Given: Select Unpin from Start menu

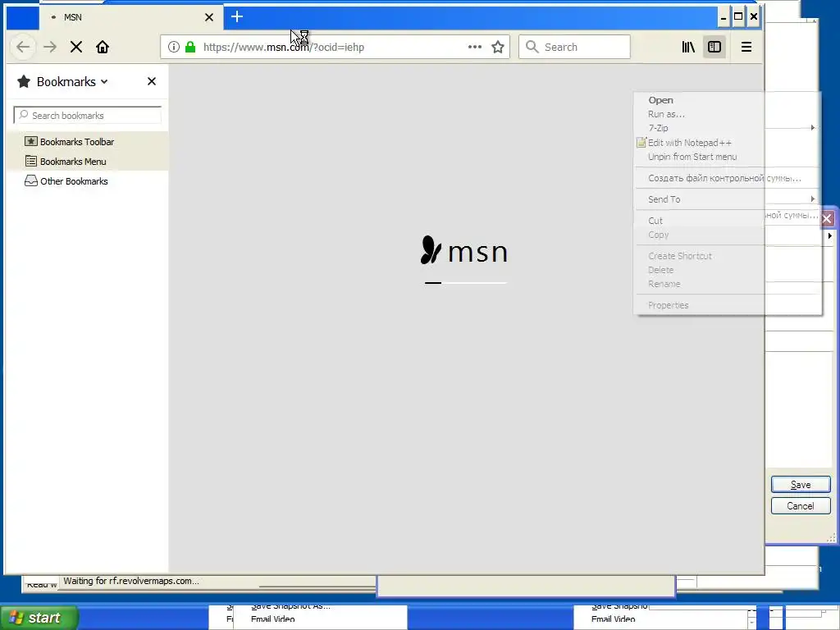Looking at the screenshot, I should [727, 157].
